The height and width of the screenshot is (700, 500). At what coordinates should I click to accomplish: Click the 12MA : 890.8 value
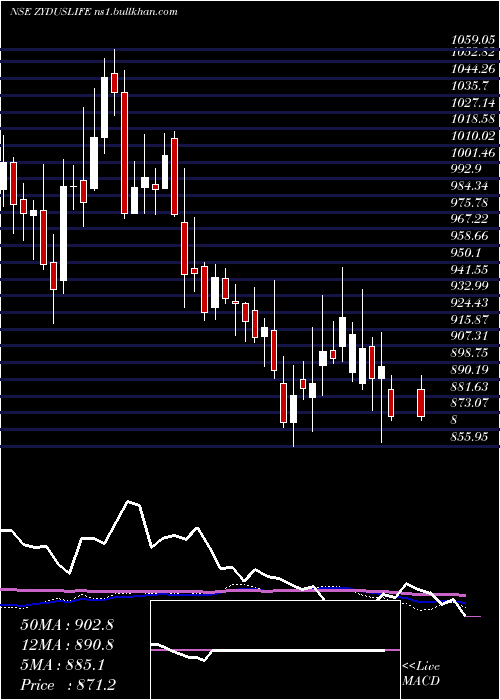pyautogui.click(x=67, y=645)
